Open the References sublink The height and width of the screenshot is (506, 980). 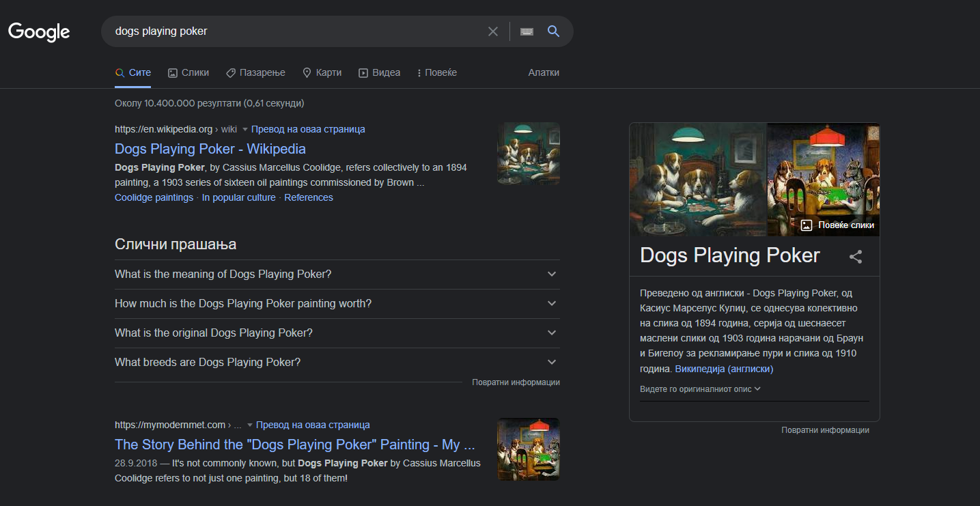click(x=309, y=197)
